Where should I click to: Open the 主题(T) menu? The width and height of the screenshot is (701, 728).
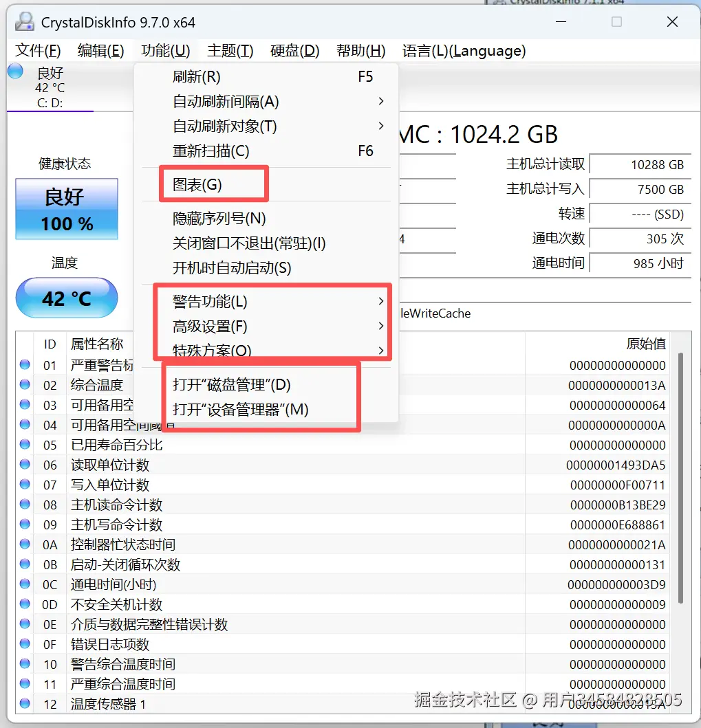(x=230, y=51)
